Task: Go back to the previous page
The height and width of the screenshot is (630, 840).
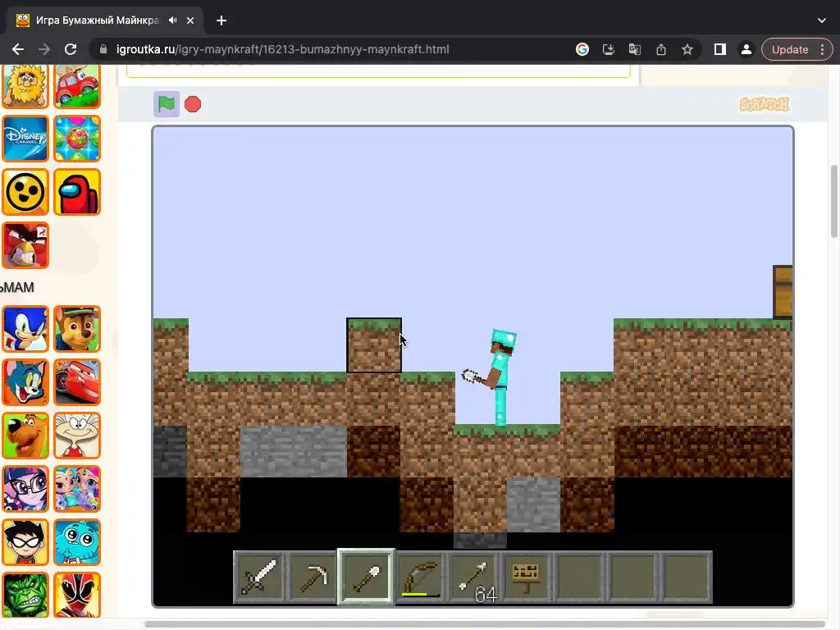Action: pos(18,49)
